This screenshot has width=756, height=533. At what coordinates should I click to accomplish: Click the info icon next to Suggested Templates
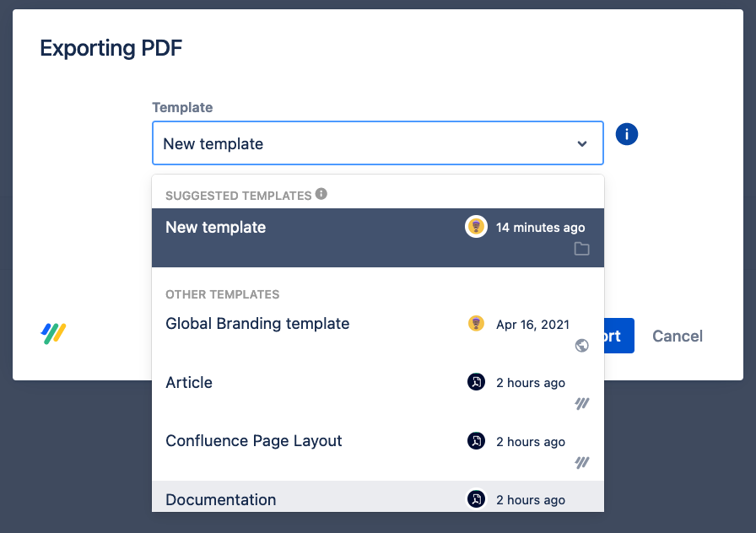[x=321, y=194]
